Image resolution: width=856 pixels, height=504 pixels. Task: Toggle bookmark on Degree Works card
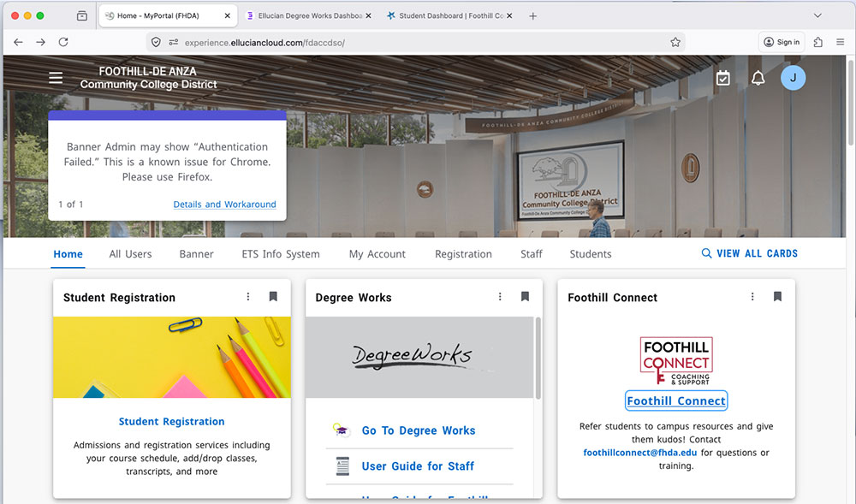tap(525, 297)
